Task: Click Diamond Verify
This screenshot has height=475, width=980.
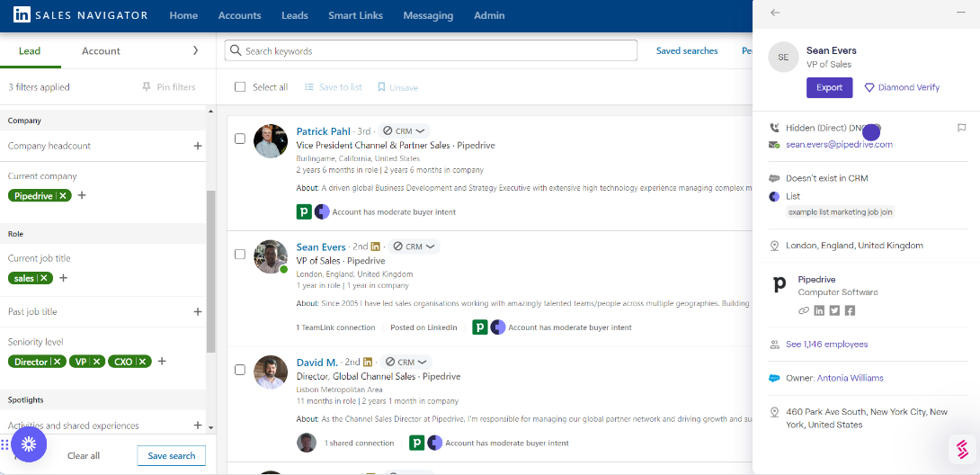Action: 902,87
